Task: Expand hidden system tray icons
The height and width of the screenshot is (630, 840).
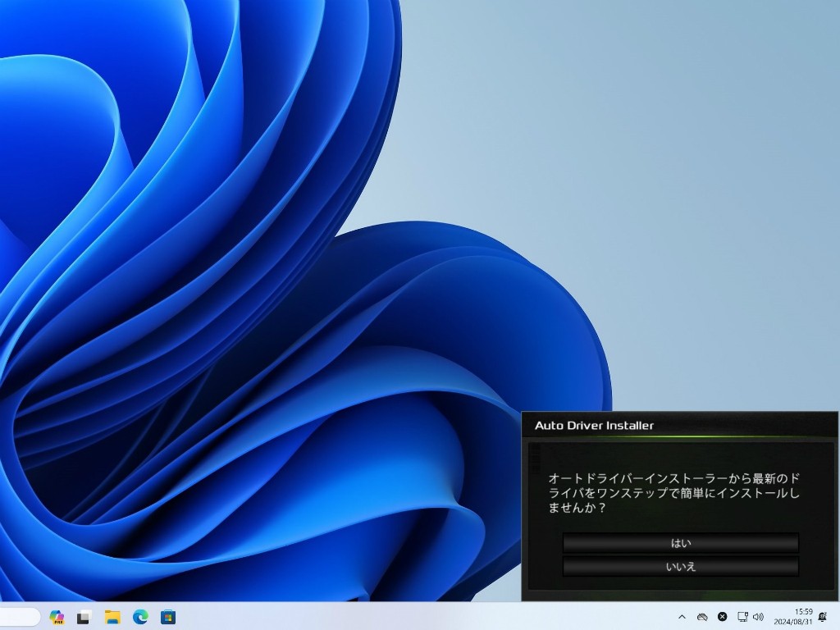Action: click(x=682, y=617)
